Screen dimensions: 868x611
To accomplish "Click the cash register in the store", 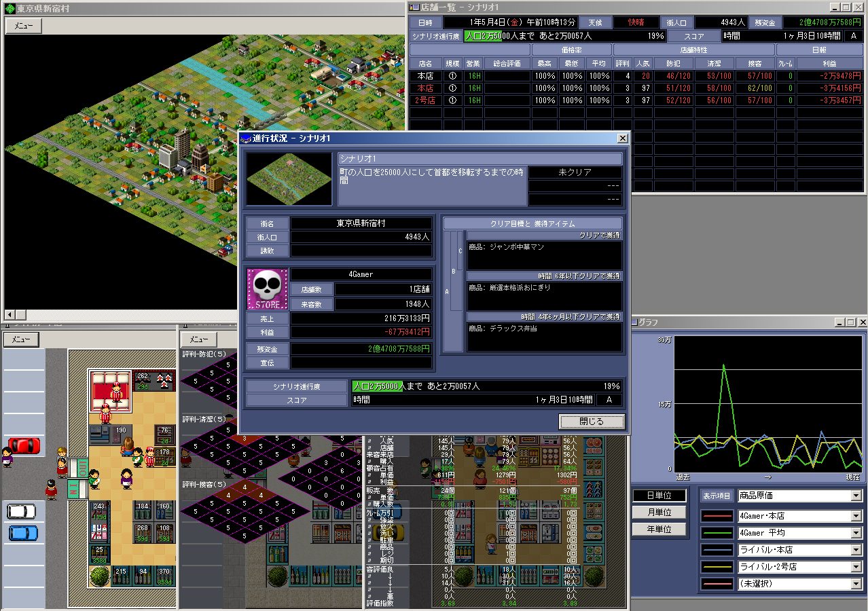I will (x=101, y=433).
